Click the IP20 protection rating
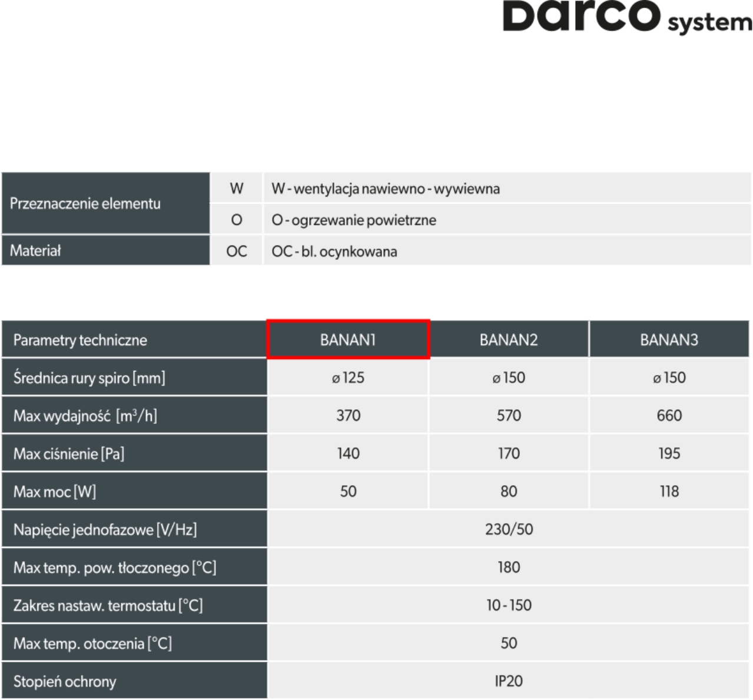 pyautogui.click(x=509, y=681)
